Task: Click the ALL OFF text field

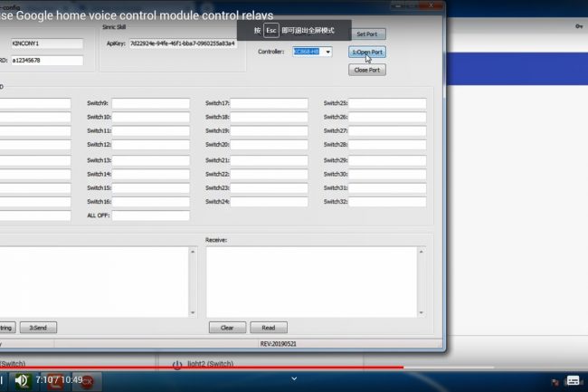Action: click(x=151, y=215)
